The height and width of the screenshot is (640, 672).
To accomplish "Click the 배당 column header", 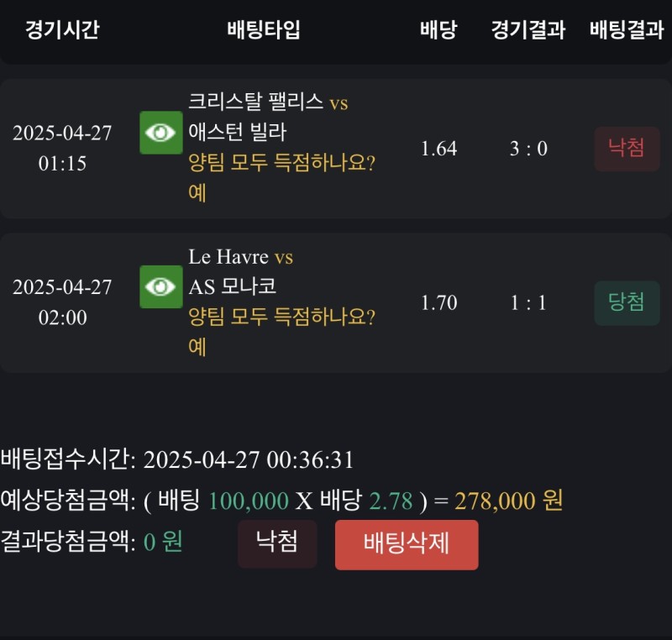I will click(x=438, y=30).
